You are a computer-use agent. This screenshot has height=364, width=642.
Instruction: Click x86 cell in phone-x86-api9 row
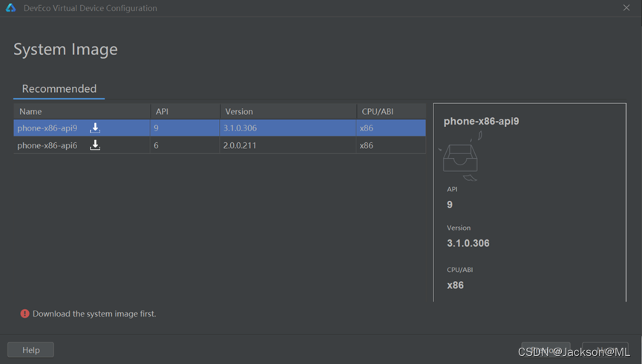tap(391, 128)
